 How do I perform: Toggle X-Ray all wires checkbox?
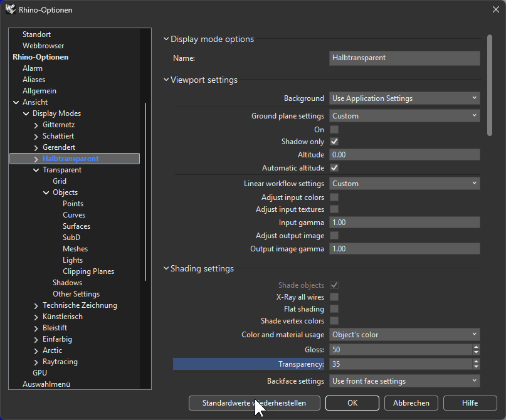(x=334, y=297)
